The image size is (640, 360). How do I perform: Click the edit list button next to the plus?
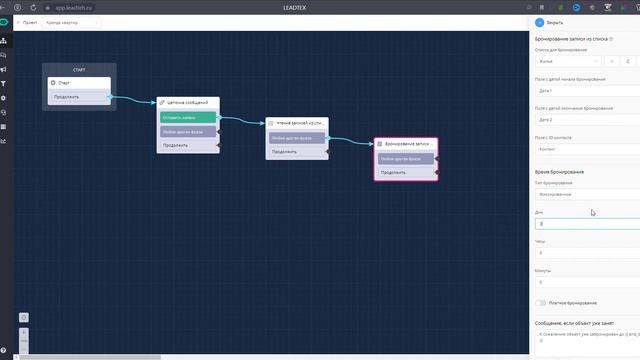628,61
